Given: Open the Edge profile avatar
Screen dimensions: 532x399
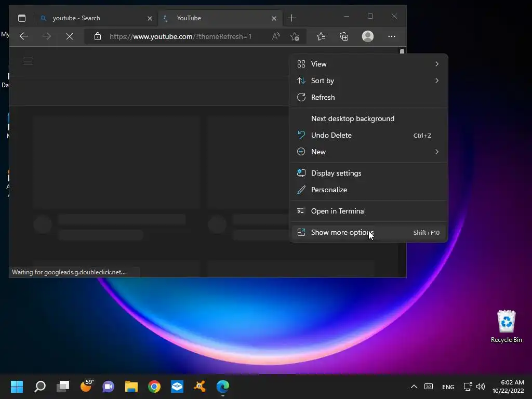Looking at the screenshot, I should [x=368, y=36].
